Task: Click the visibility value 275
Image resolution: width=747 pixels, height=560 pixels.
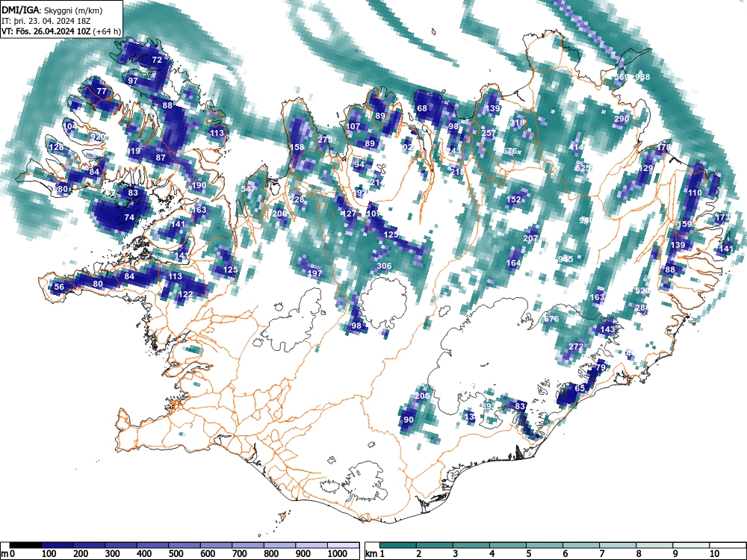Action: [325, 140]
